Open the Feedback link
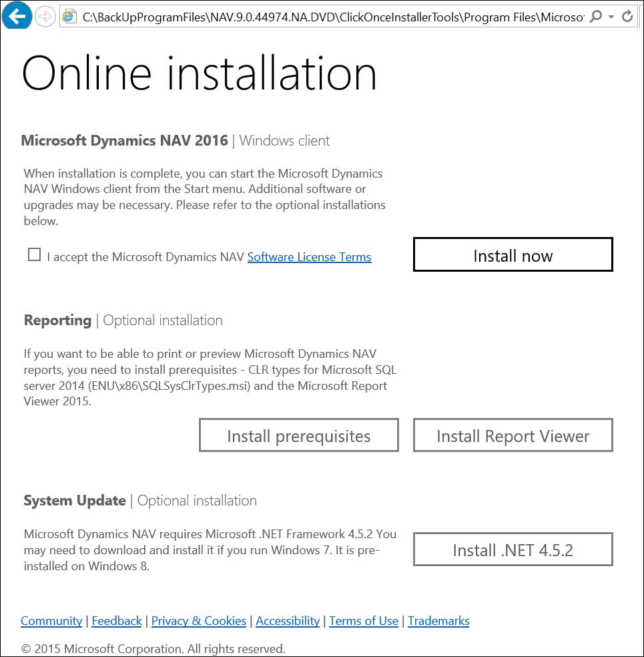Screen dimensions: 644x657 coord(117,621)
